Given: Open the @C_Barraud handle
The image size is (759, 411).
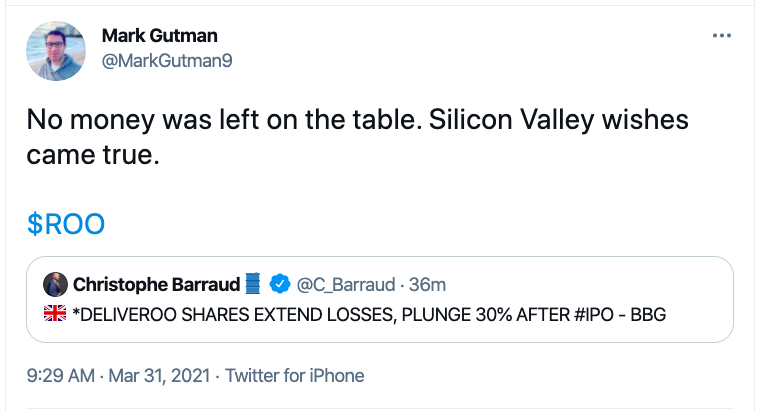Looking at the screenshot, I should point(343,284).
